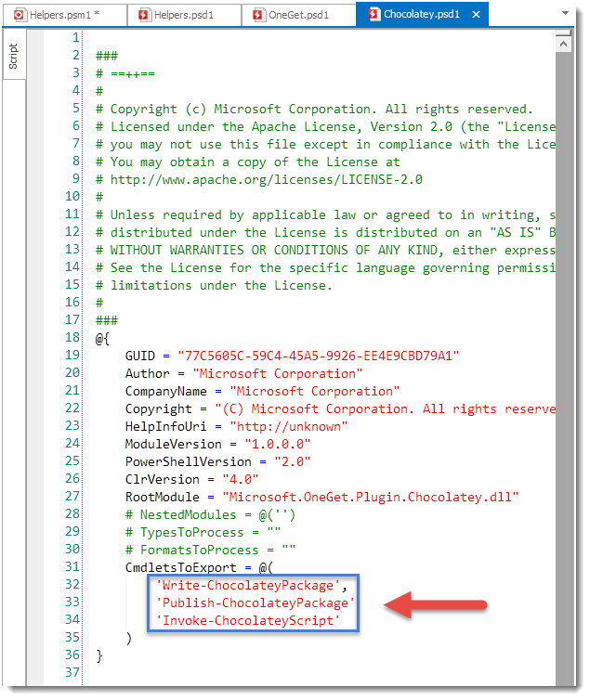590x700 pixels.
Task: Click the "# ==++==" comment line
Action: coord(125,73)
